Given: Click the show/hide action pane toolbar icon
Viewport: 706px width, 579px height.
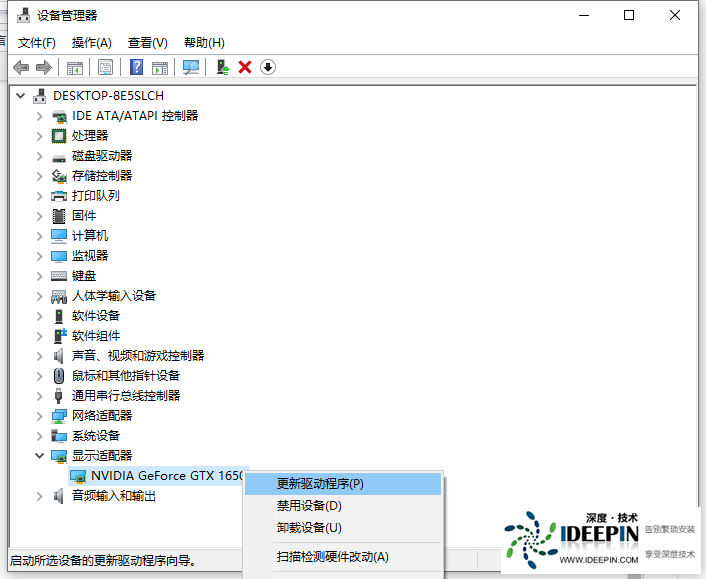Looking at the screenshot, I should click(160, 68).
